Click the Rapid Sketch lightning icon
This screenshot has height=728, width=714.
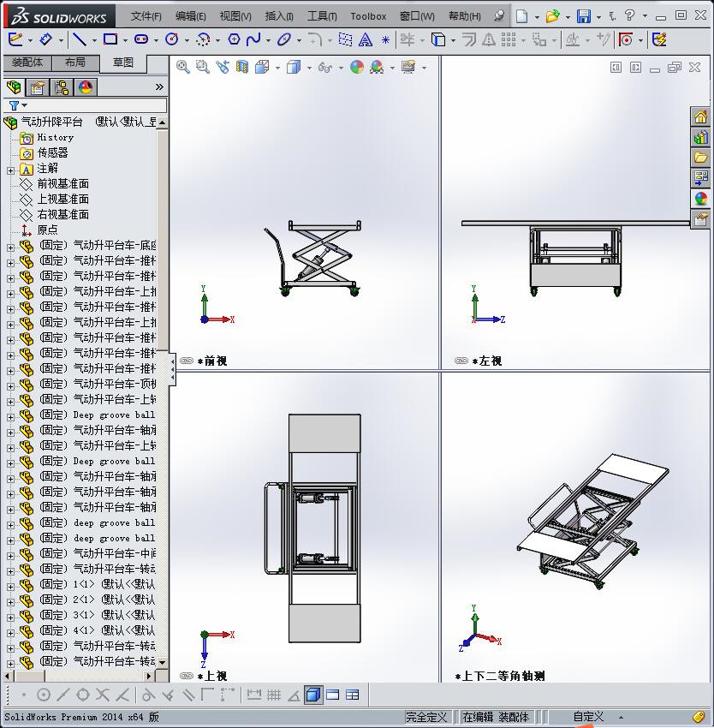(x=659, y=40)
